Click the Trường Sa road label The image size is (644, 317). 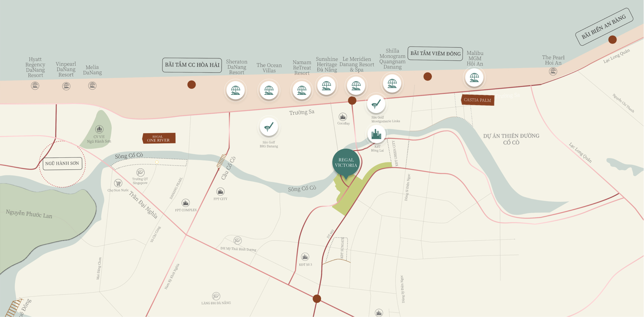(x=302, y=112)
